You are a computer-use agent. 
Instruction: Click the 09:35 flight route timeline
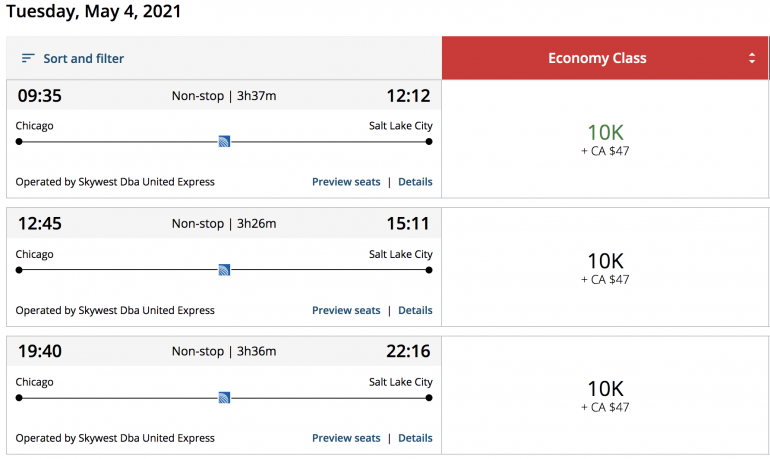click(120, 142)
